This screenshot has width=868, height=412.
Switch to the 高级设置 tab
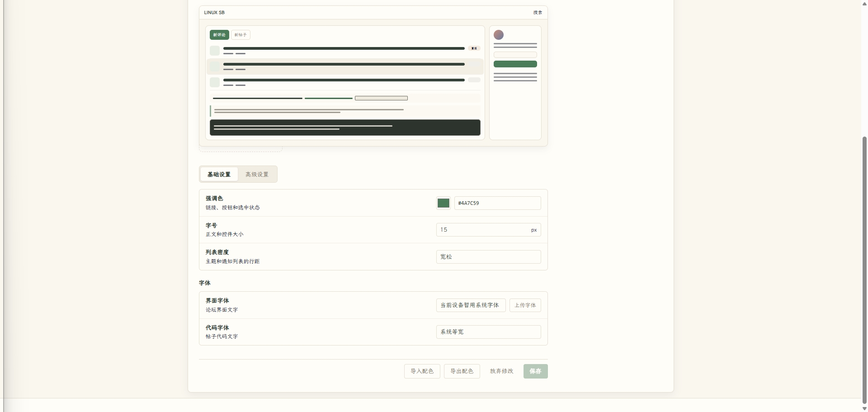coord(257,174)
